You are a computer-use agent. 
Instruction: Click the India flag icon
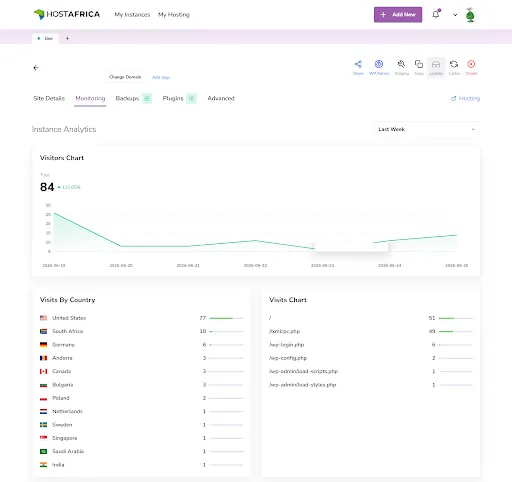coord(43,465)
